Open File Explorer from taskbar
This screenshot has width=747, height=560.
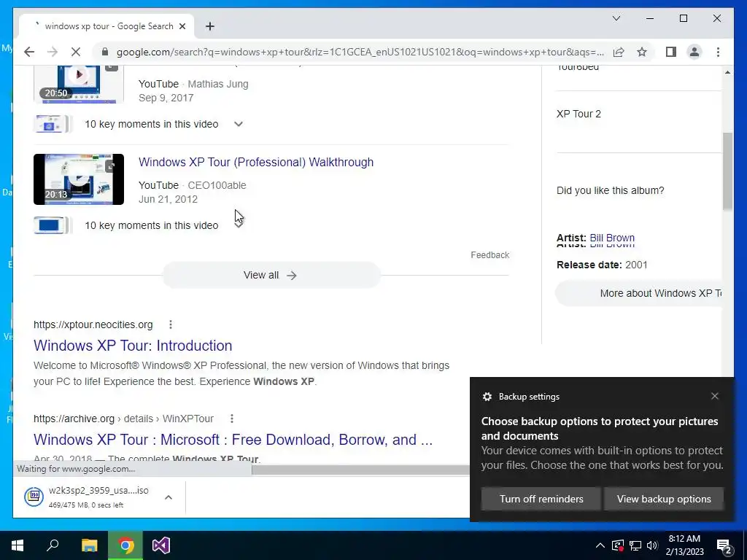click(x=89, y=545)
